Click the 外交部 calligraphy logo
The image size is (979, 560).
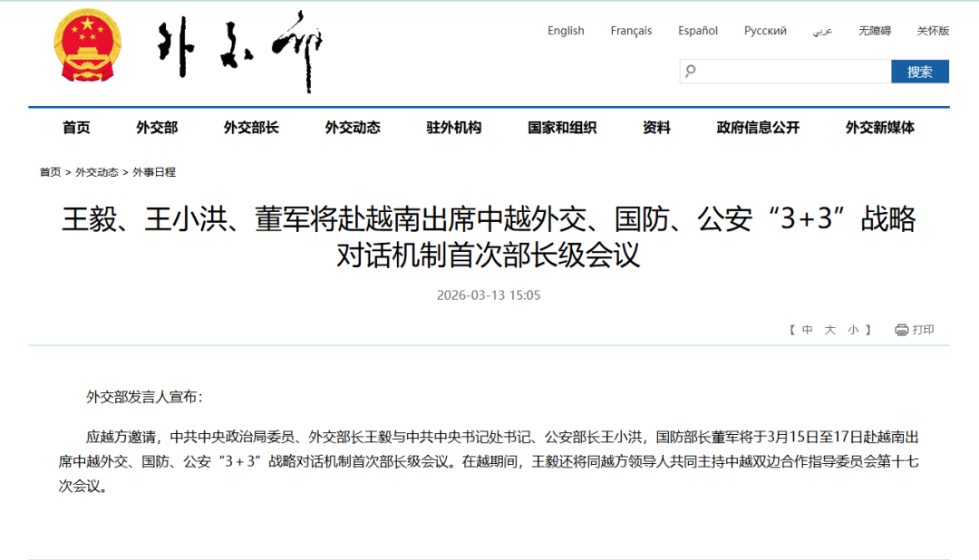(x=239, y=52)
